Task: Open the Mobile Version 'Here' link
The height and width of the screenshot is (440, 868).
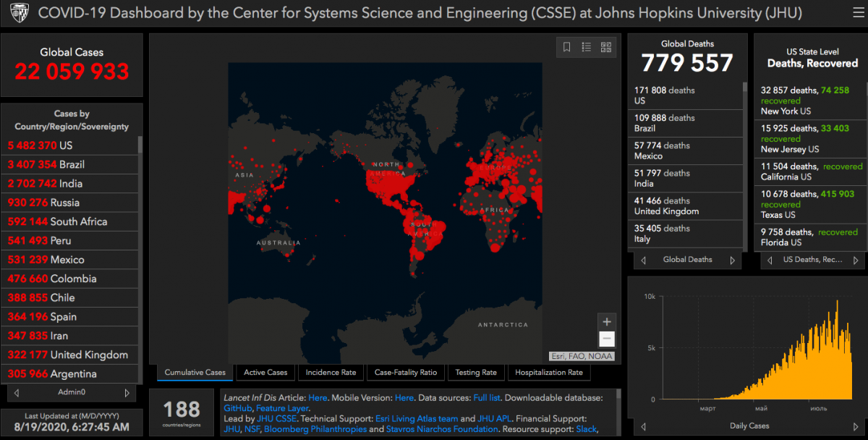Action: [x=404, y=398]
